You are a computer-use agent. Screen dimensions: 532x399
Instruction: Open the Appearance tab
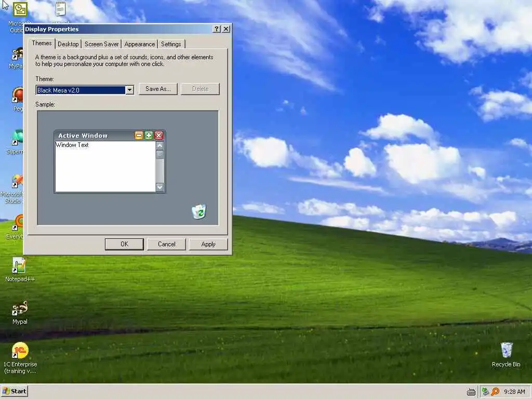pos(139,44)
